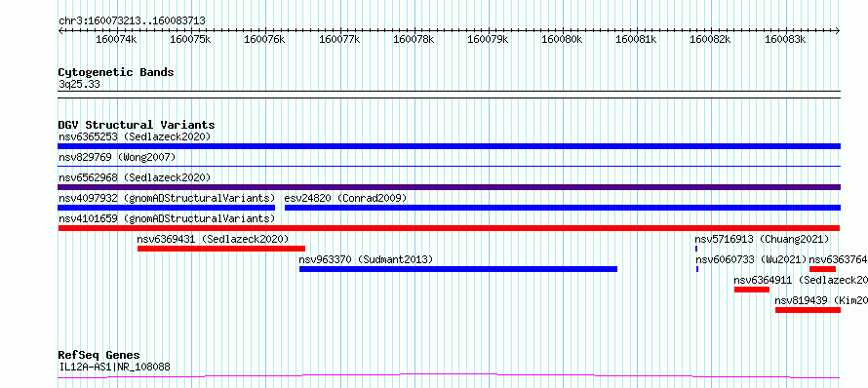Click the chr3:160073213..160083713 region label
868x388 pixels.
click(133, 21)
